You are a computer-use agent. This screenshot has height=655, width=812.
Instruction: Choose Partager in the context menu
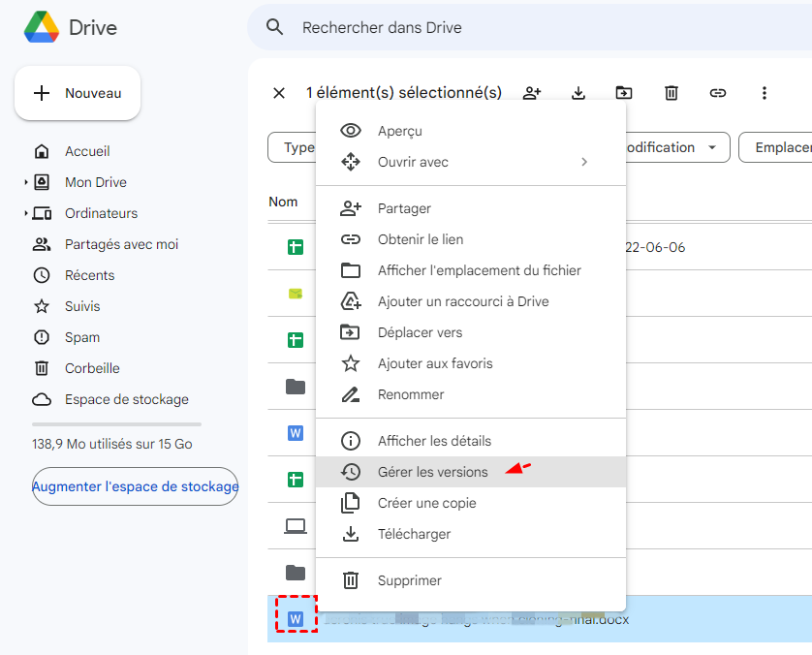(471, 208)
